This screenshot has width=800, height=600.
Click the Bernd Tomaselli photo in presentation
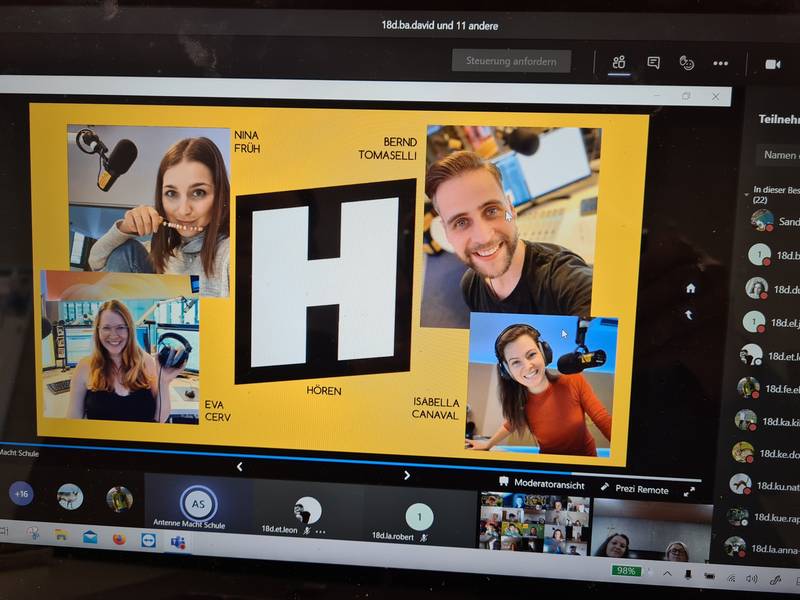(510, 219)
